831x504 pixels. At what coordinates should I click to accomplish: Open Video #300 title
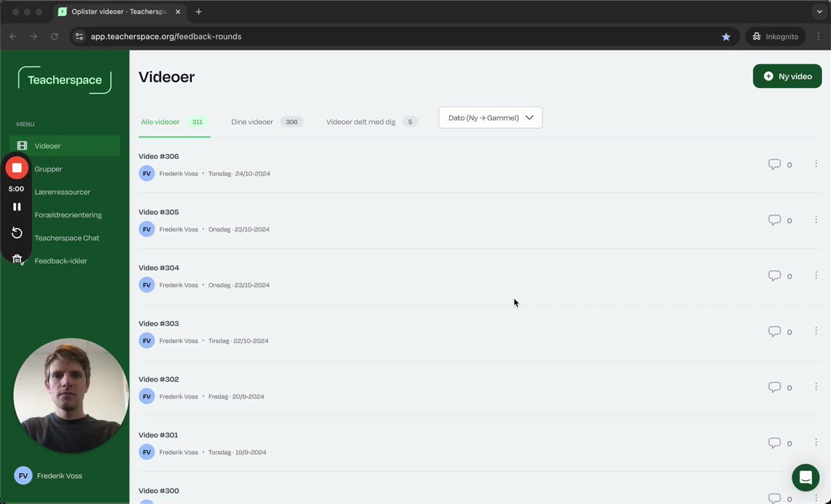click(158, 491)
